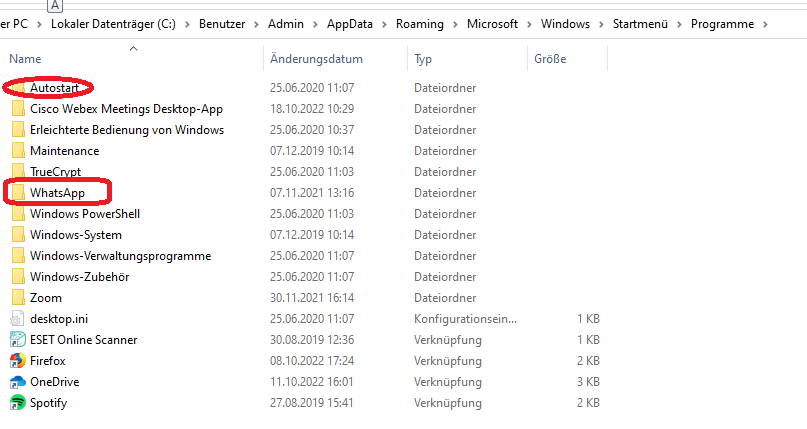Screen dimensions: 807x429
Task: Click the Programme breadcrumb
Action: tap(722, 24)
